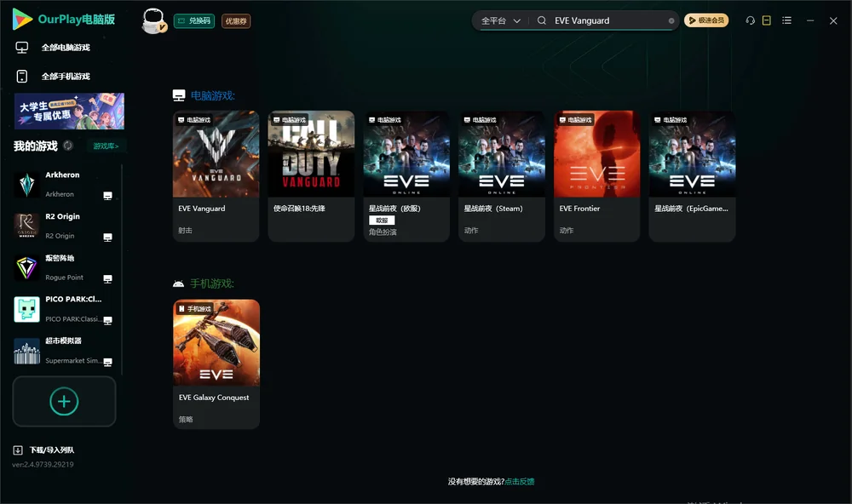Open the EVE Galaxy Conquest mobile card
The width and height of the screenshot is (852, 504).
coord(216,364)
